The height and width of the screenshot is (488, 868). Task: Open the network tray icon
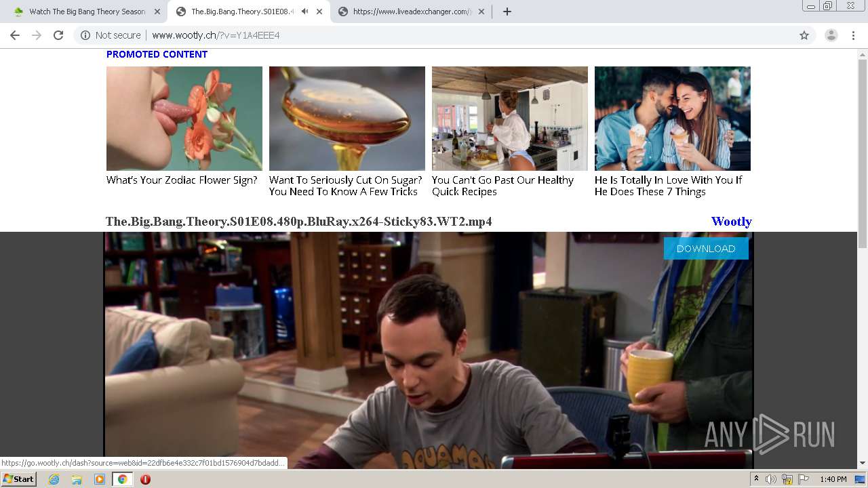[x=787, y=479]
